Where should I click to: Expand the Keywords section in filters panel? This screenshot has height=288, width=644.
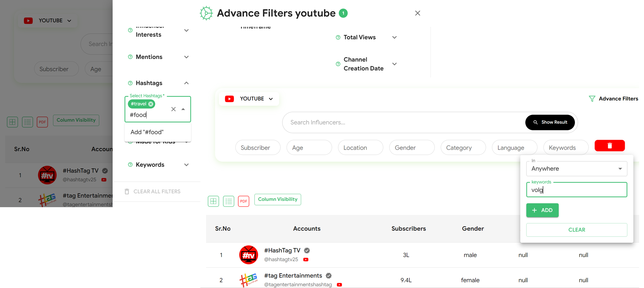[x=186, y=165]
